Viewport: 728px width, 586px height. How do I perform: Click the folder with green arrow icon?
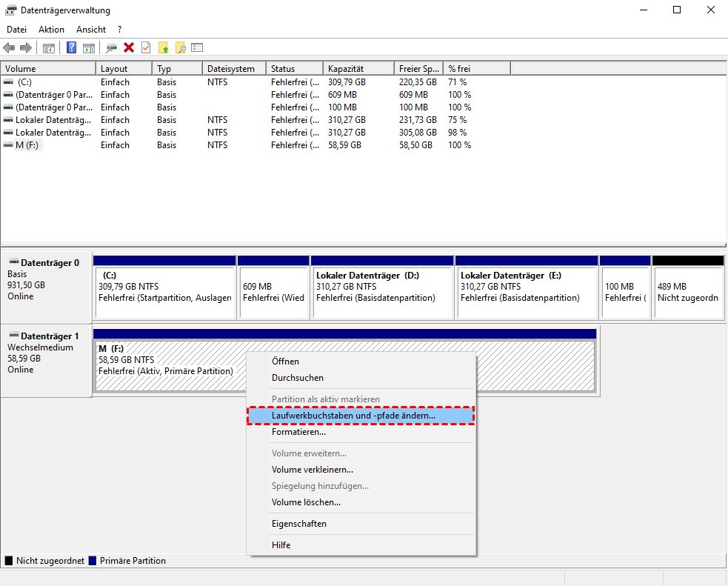pos(164,47)
